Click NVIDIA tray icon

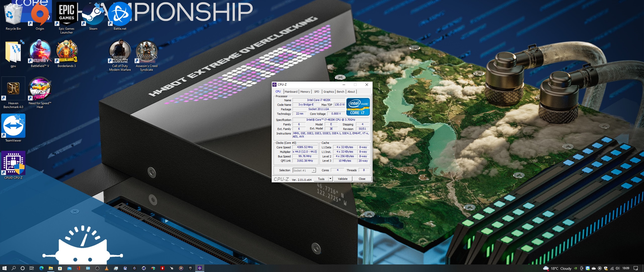coord(576,268)
